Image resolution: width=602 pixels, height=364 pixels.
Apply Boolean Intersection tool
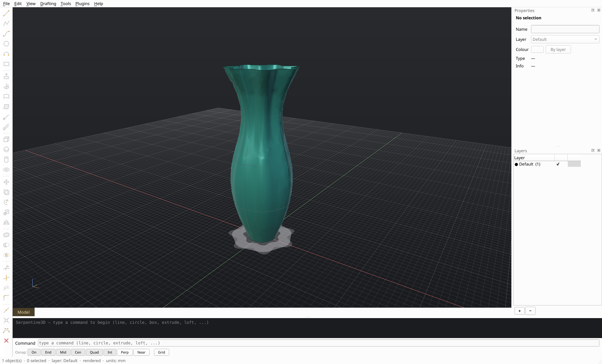point(6,255)
